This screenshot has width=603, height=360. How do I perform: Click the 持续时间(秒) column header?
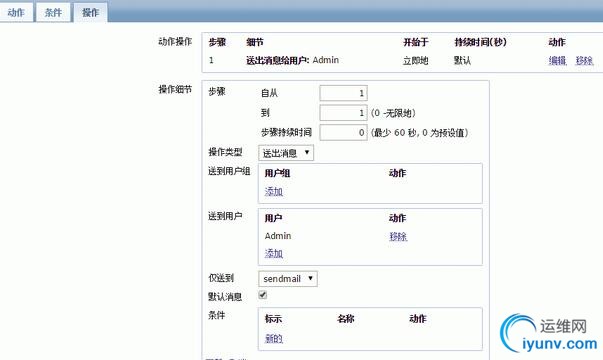pyautogui.click(x=480, y=42)
